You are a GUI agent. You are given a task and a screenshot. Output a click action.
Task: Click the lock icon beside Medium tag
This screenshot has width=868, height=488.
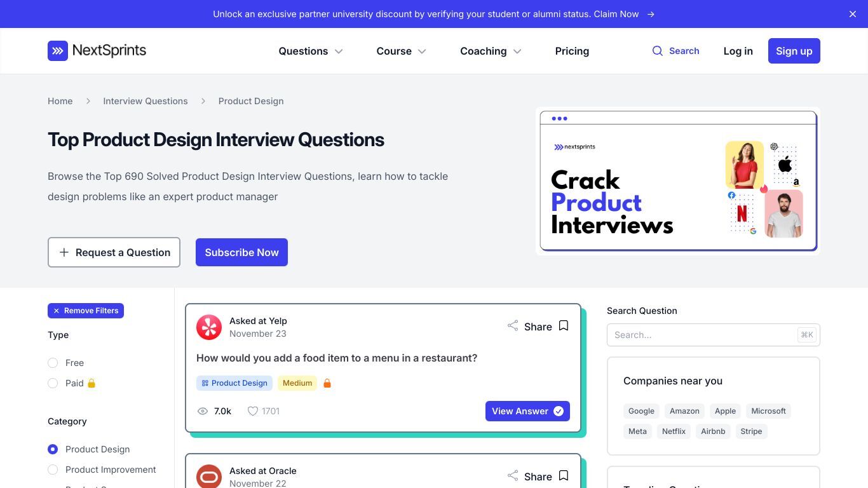click(327, 383)
